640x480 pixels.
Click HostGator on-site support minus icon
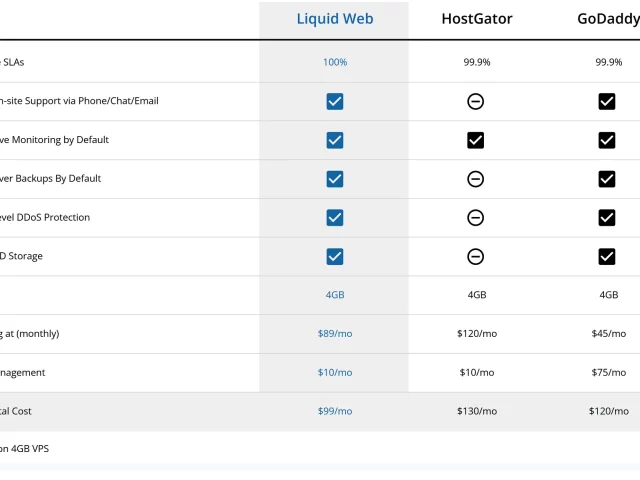476,101
